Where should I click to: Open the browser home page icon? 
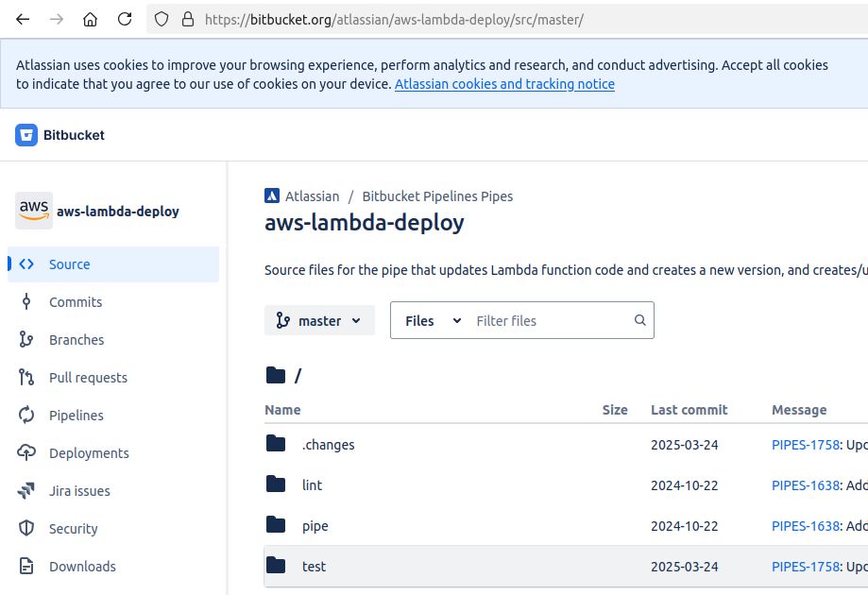point(91,20)
